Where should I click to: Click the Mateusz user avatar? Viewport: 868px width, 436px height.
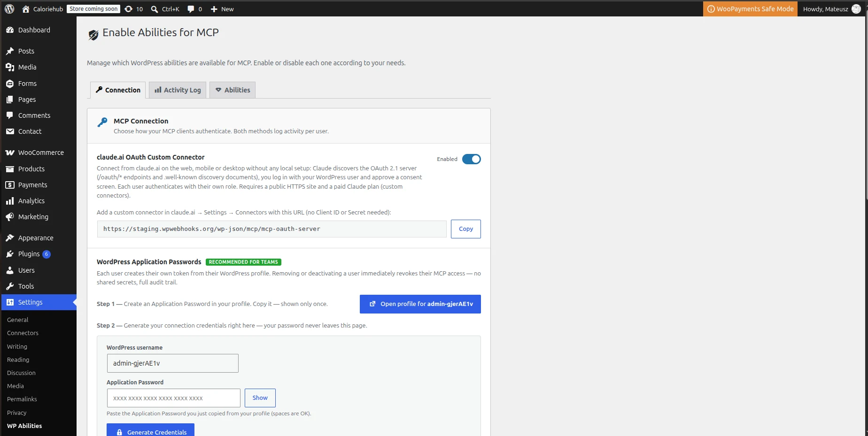[856, 9]
